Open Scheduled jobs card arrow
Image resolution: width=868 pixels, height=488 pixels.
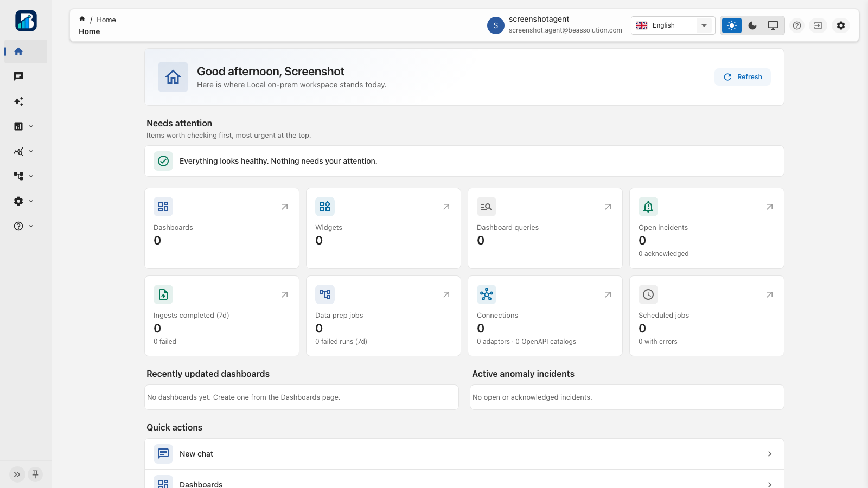coord(770,294)
